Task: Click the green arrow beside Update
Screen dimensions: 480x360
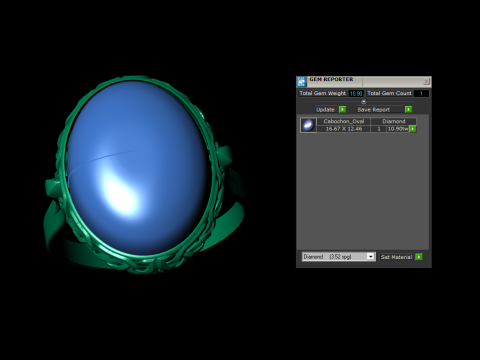Action: pyautogui.click(x=342, y=109)
